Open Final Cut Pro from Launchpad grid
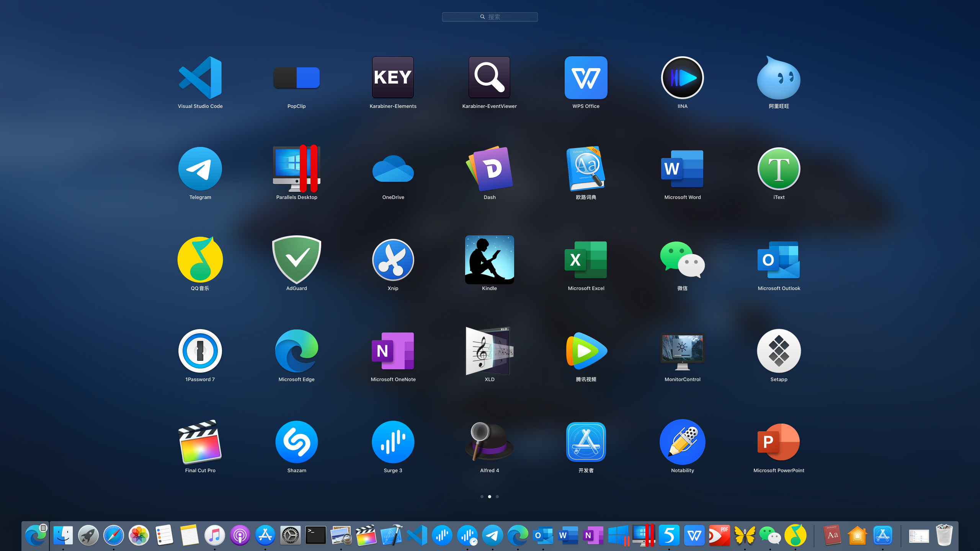980x551 pixels. pos(200,442)
